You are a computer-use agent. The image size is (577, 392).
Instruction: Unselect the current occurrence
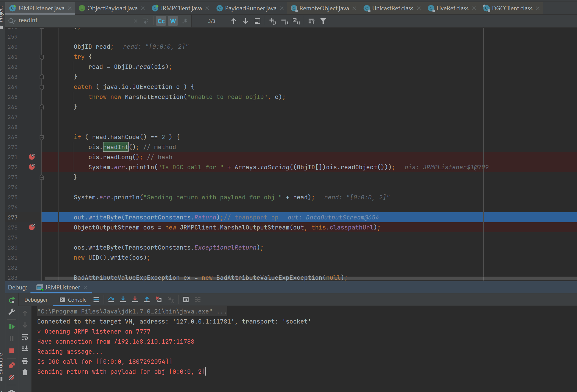point(285,21)
